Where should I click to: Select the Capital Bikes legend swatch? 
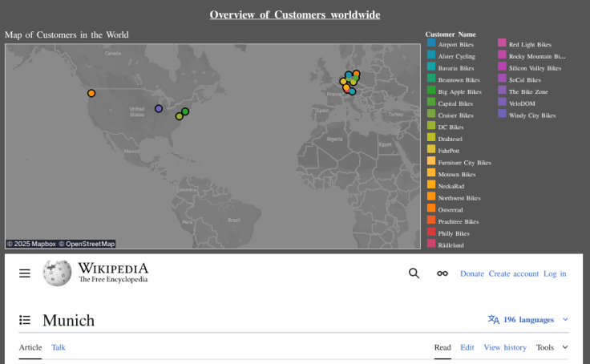pyautogui.click(x=431, y=102)
